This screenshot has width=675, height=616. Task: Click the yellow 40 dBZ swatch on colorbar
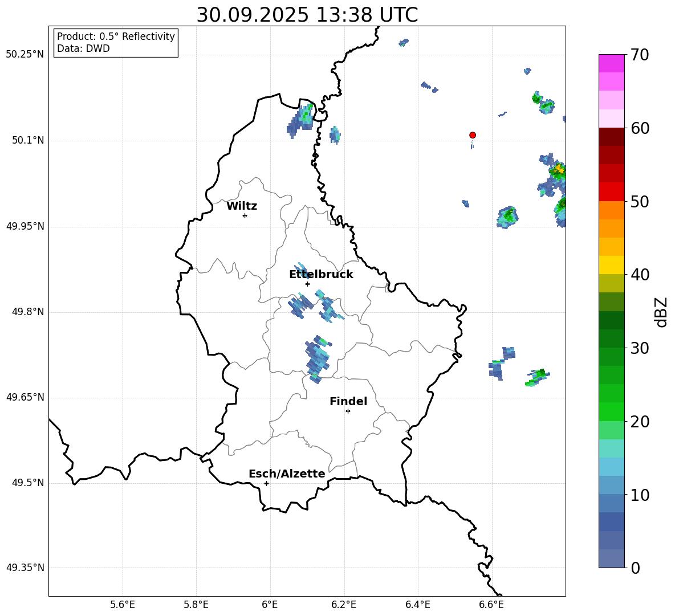point(611,264)
